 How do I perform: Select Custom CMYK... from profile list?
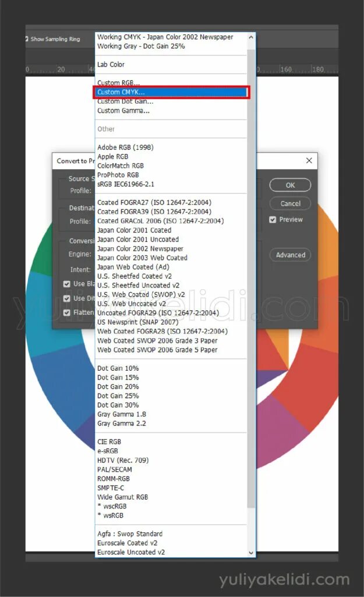pyautogui.click(x=171, y=92)
